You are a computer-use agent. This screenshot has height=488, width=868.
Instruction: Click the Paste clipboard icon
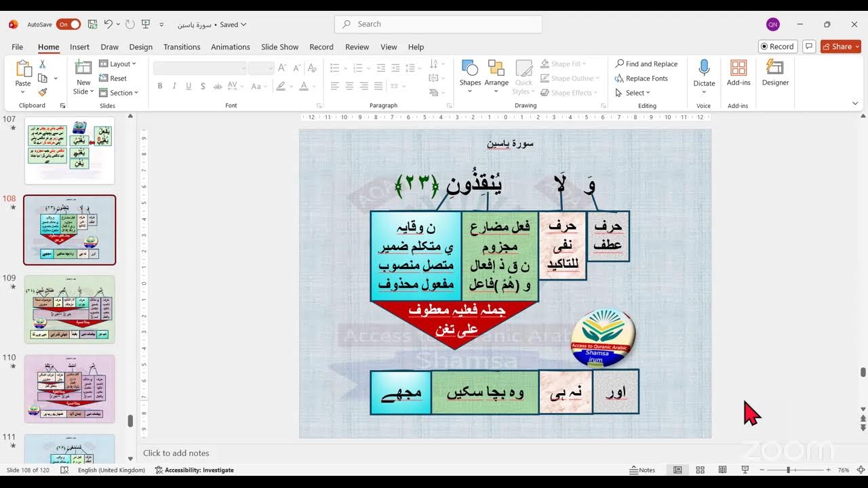23,68
